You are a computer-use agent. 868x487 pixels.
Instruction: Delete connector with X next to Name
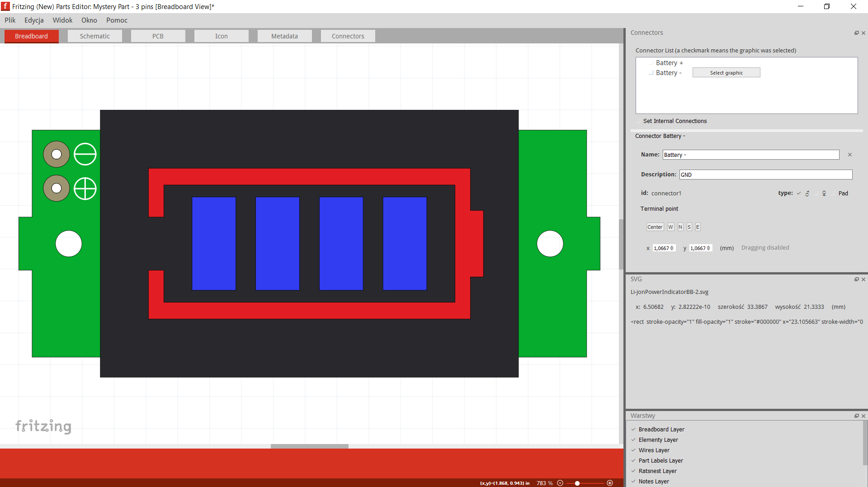tap(850, 155)
